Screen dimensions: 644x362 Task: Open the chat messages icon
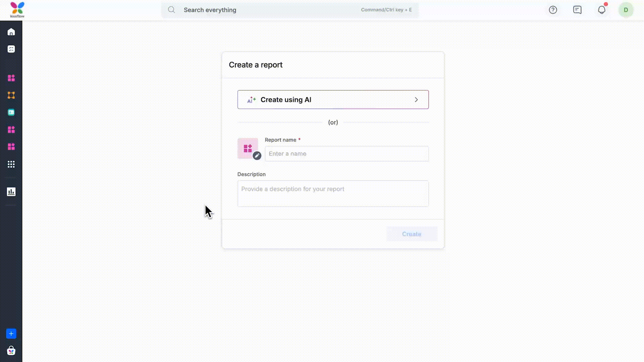click(x=577, y=10)
